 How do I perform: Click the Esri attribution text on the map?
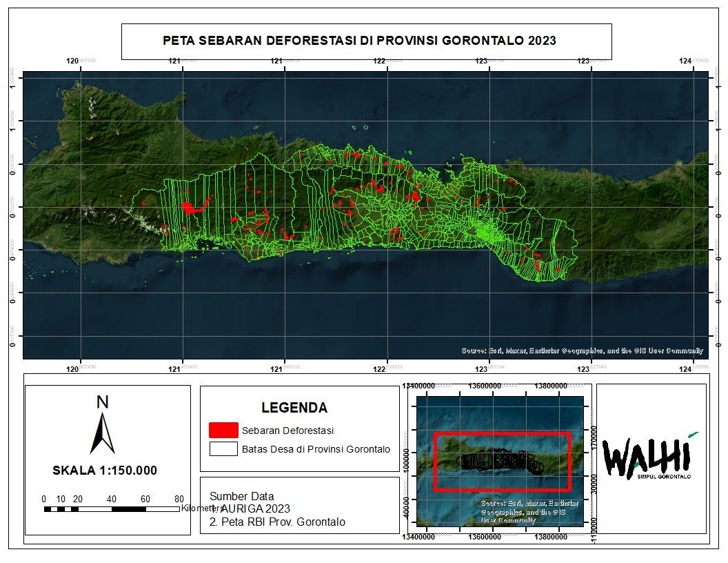coord(583,350)
